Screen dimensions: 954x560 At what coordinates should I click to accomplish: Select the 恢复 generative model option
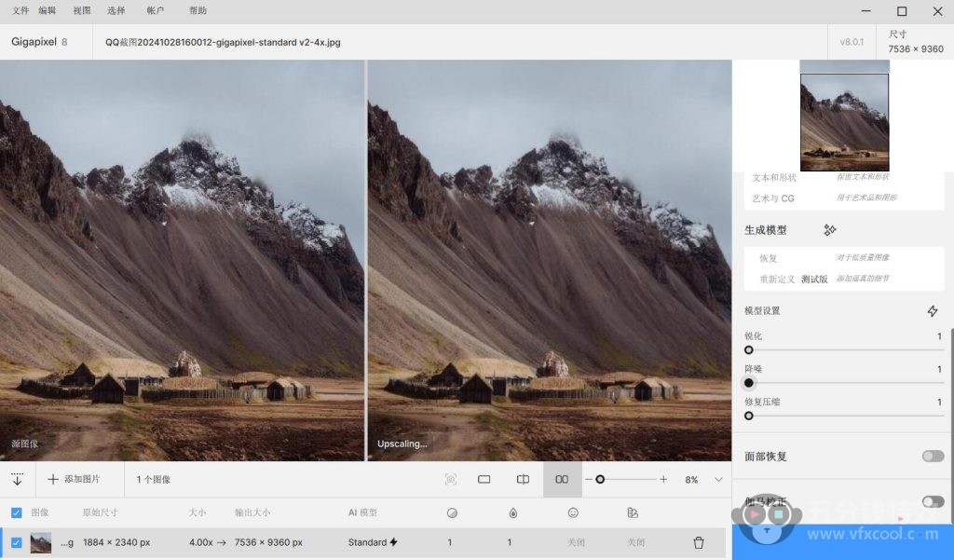(x=769, y=258)
